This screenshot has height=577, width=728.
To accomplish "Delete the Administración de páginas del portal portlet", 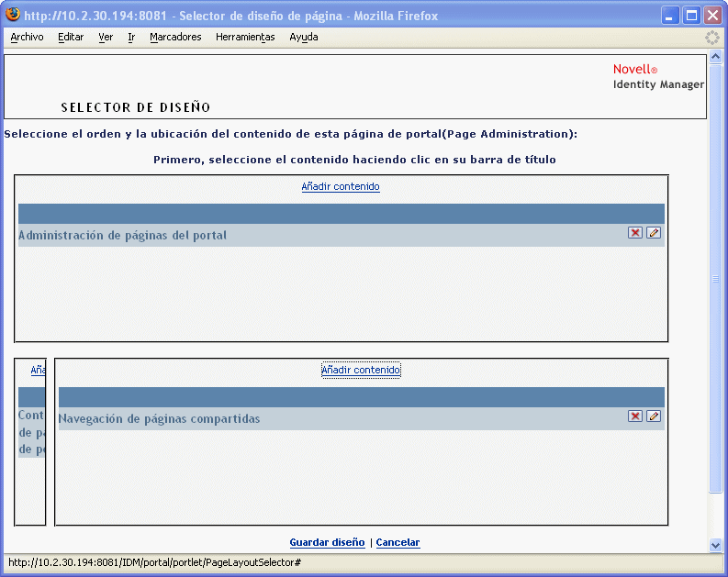I will pos(634,233).
